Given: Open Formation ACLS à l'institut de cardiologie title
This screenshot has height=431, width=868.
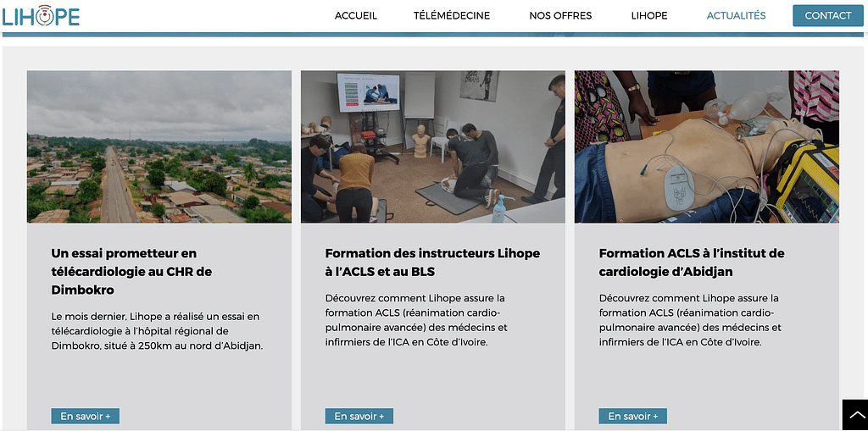Looking at the screenshot, I should pos(692,262).
